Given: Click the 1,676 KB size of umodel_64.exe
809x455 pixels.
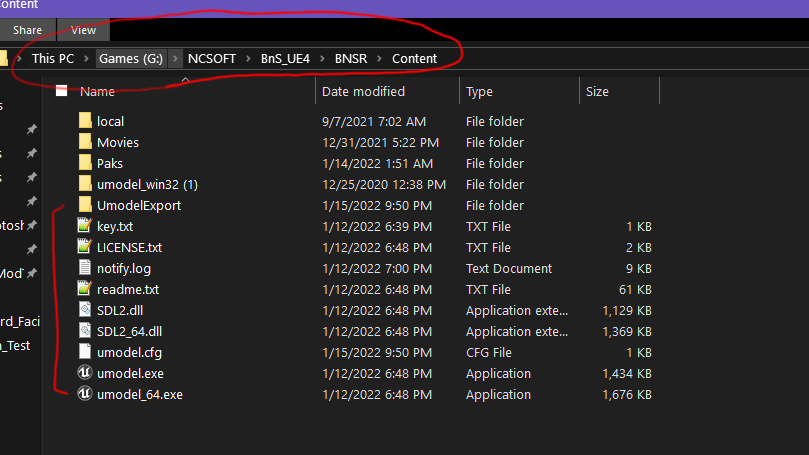Looking at the screenshot, I should 627,395.
